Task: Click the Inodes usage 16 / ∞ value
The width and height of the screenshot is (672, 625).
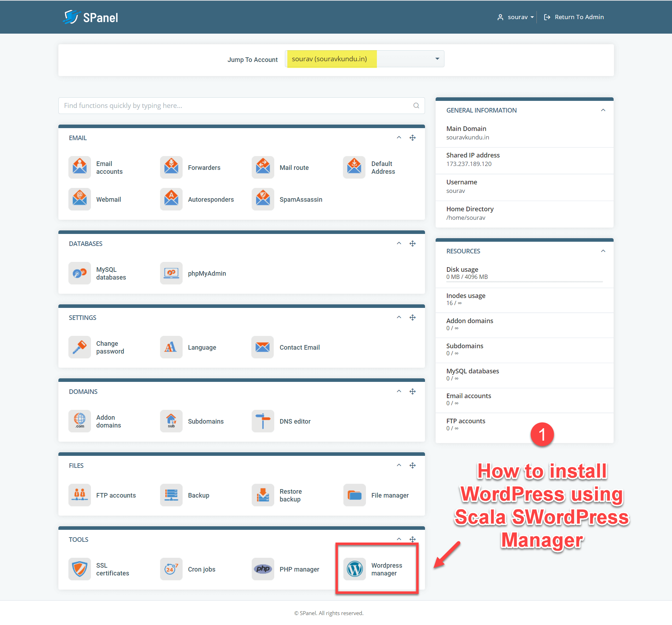Action: 454,303
